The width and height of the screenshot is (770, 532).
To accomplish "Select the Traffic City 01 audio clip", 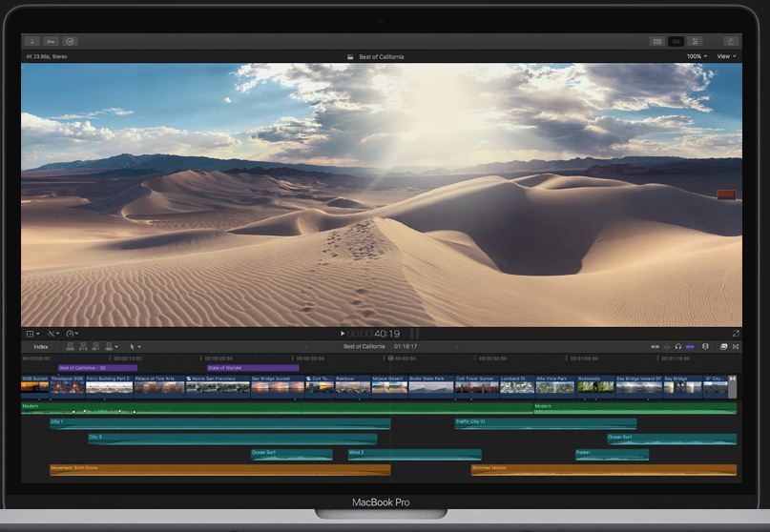I will [x=546, y=423].
